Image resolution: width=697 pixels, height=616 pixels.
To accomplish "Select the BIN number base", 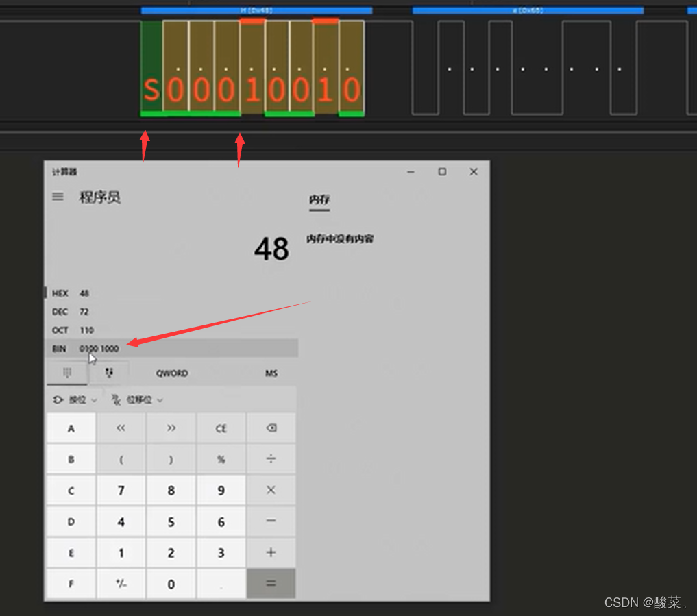I will coord(171,349).
